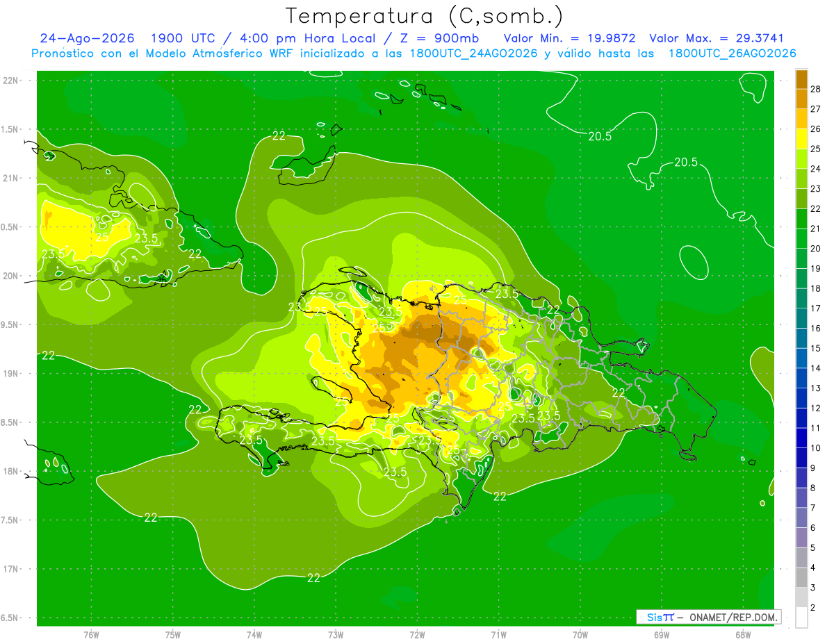Click legend scale value 17
The width and height of the screenshot is (834, 644).
(817, 308)
